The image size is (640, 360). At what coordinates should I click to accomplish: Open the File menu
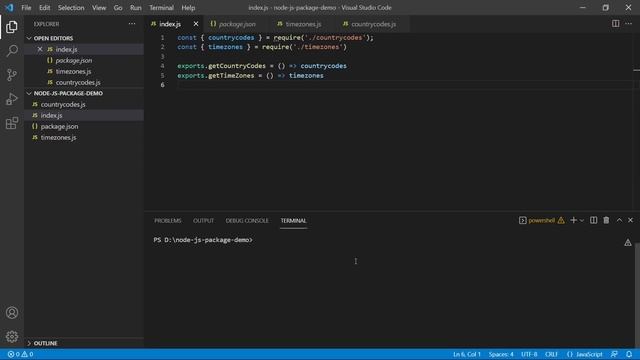(x=26, y=7)
